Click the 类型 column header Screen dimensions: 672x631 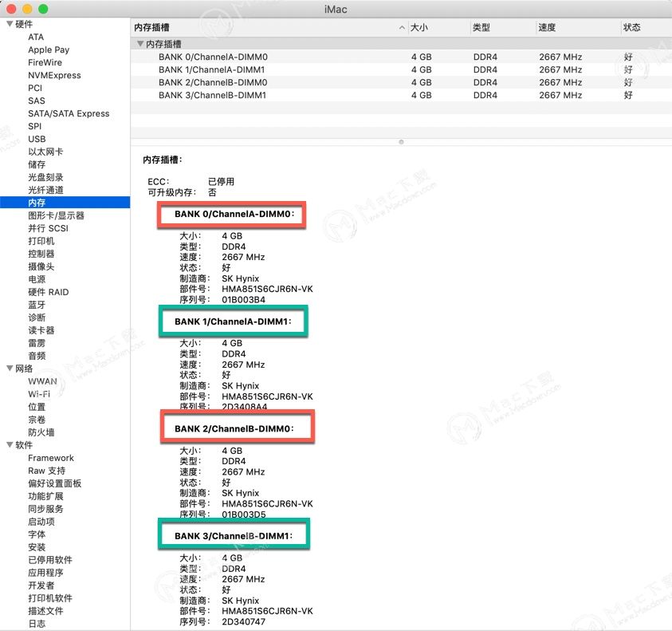pyautogui.click(x=481, y=27)
